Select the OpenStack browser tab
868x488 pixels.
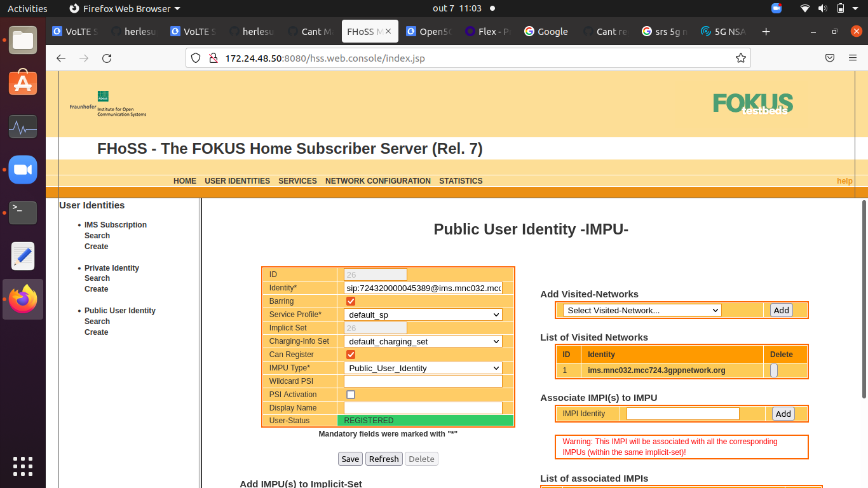pos(429,31)
